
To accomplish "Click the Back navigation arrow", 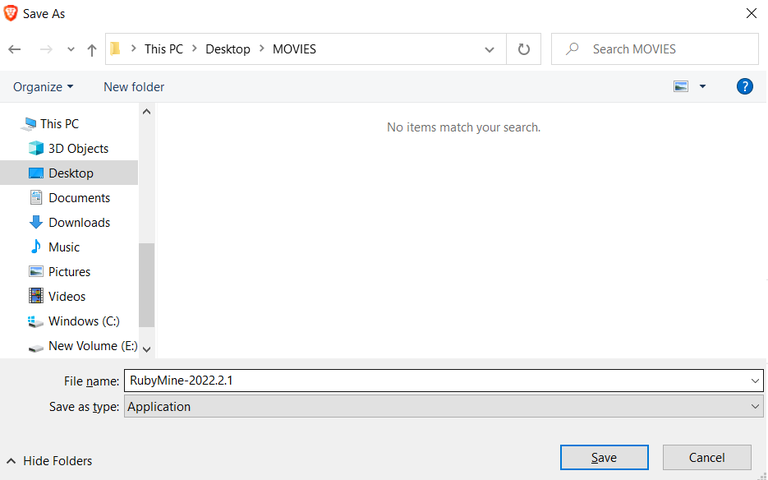I will (x=15, y=49).
